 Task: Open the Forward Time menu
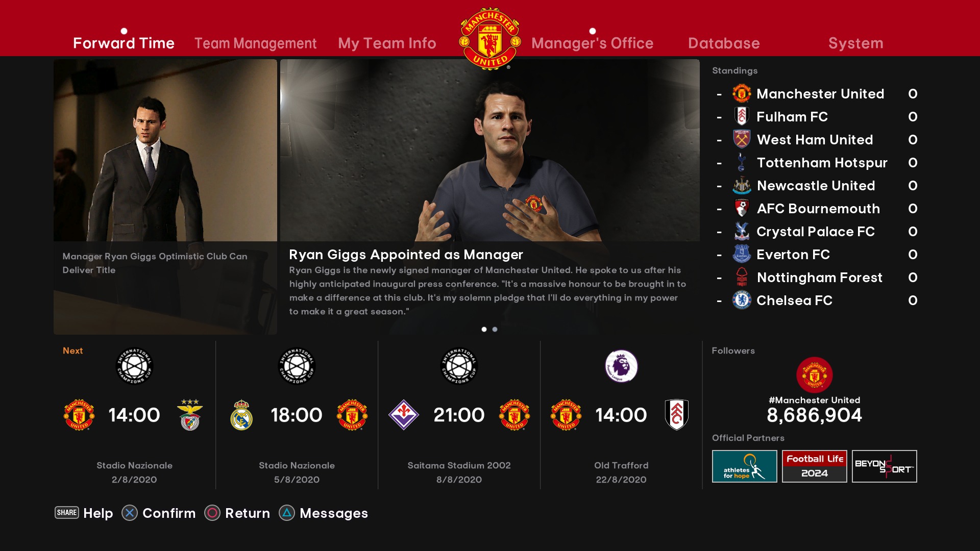point(124,43)
